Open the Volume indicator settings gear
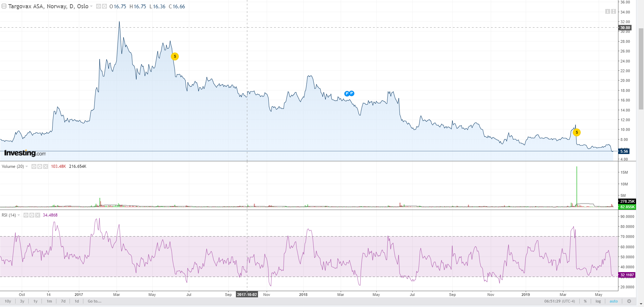Viewport: 644px width, 307px height. click(x=40, y=166)
